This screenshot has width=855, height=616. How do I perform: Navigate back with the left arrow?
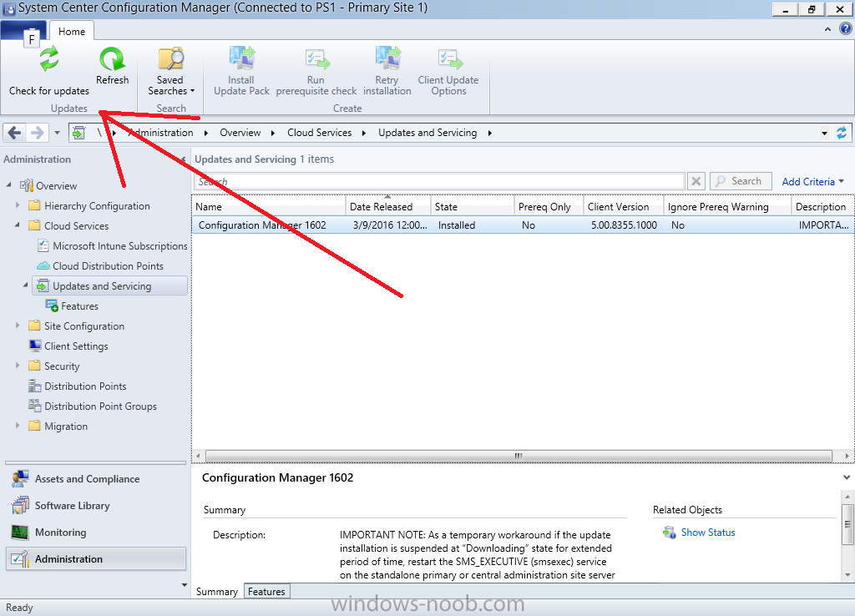pyautogui.click(x=15, y=133)
